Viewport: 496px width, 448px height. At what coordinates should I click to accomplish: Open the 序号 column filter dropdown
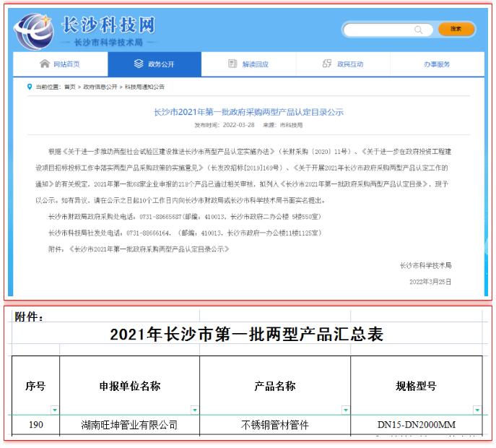point(55,410)
